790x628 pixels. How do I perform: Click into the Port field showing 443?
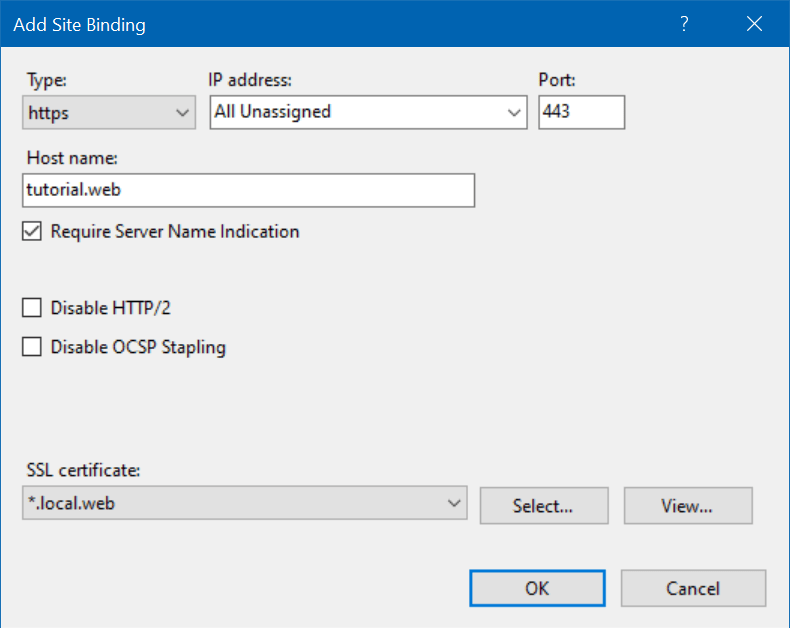tap(581, 112)
